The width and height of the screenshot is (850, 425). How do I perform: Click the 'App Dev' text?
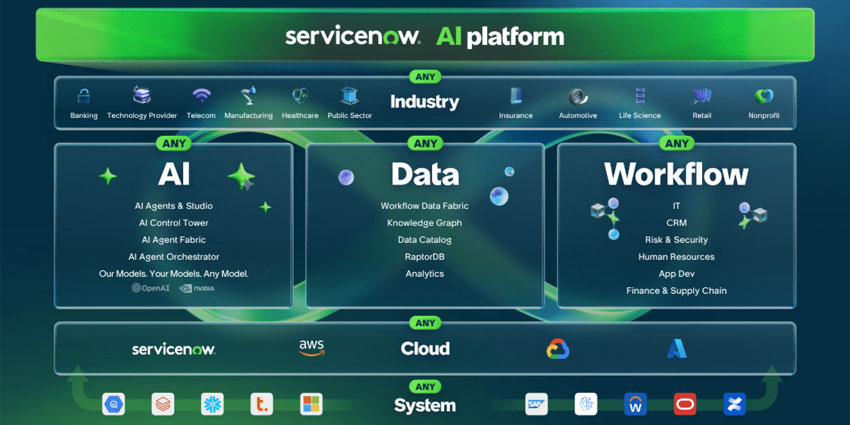[677, 274]
